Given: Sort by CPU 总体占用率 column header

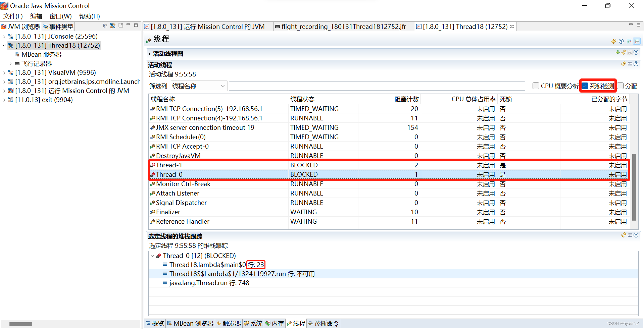Looking at the screenshot, I should (x=459, y=99).
